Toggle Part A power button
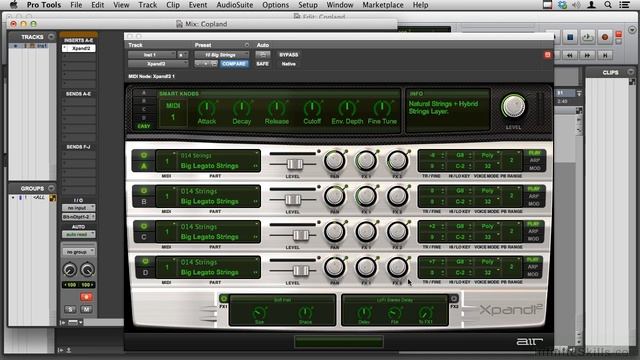 click(144, 155)
